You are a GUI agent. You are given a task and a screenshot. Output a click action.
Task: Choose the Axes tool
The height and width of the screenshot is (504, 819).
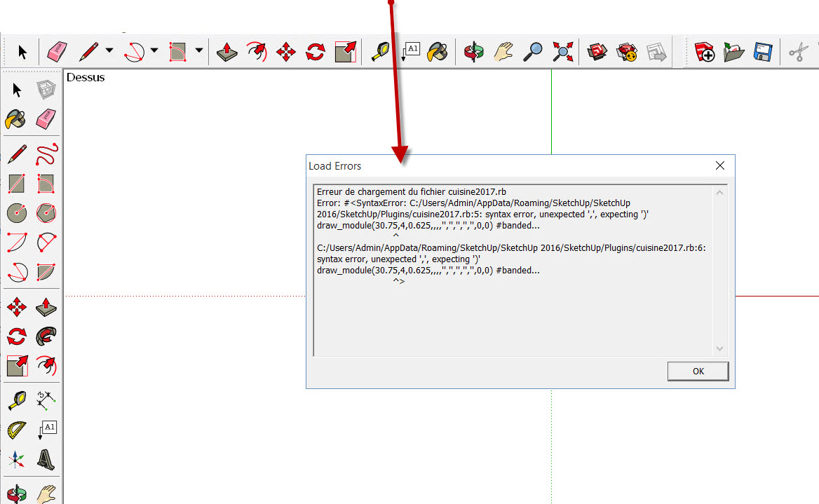click(17, 459)
